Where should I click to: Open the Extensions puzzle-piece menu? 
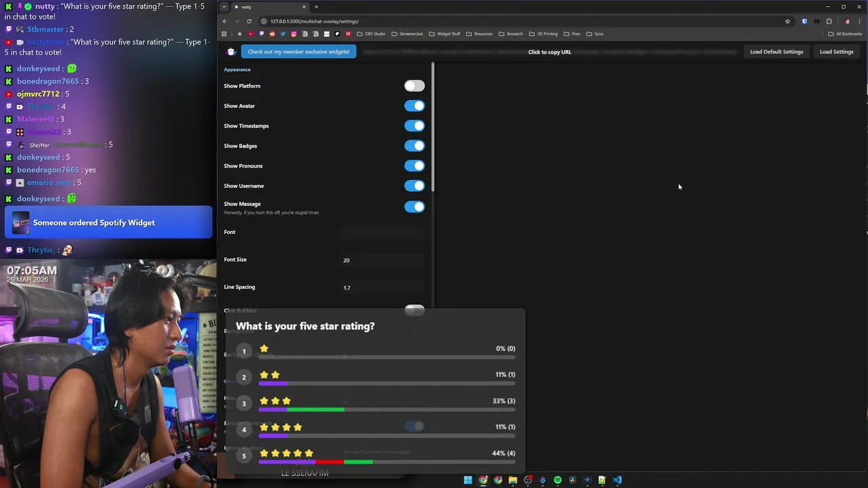829,21
